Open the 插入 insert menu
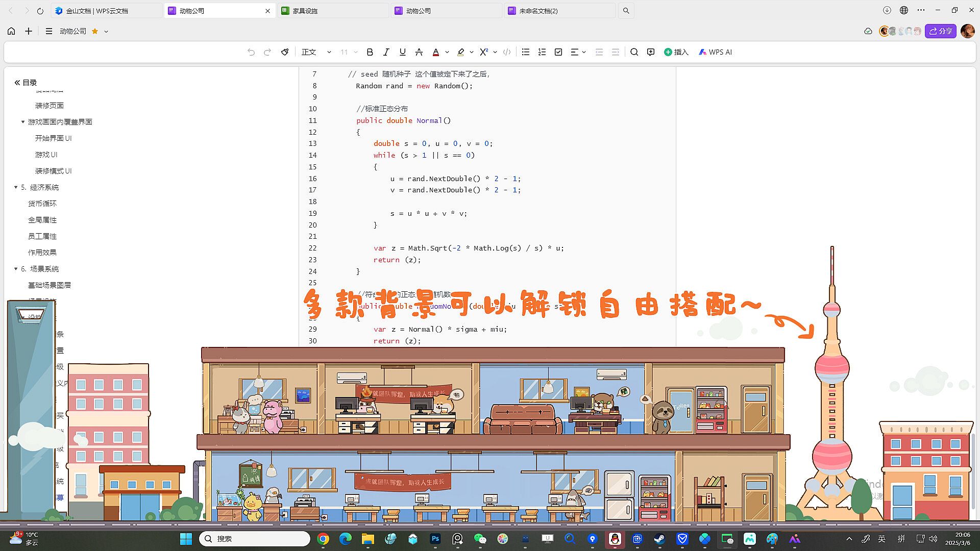The image size is (980, 551). (x=676, y=52)
